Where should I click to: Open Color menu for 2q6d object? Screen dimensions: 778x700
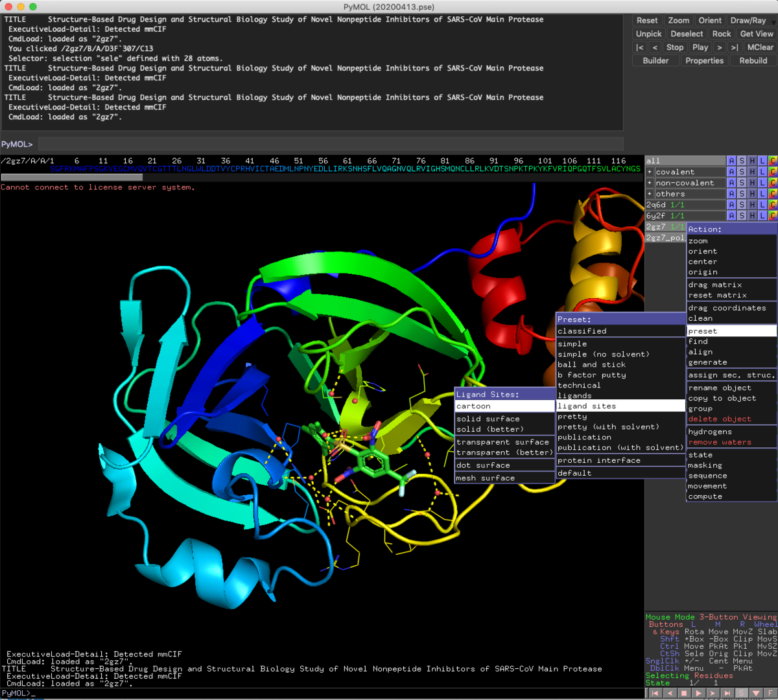773,205
